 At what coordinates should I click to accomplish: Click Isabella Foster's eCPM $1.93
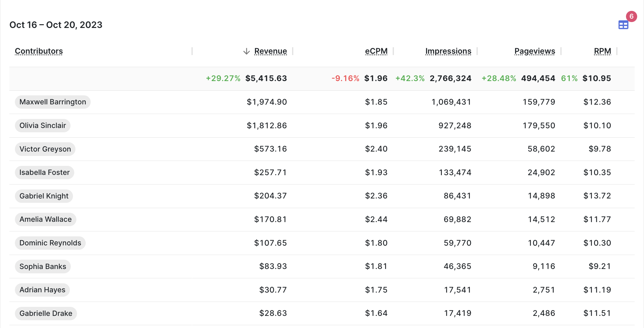point(376,172)
